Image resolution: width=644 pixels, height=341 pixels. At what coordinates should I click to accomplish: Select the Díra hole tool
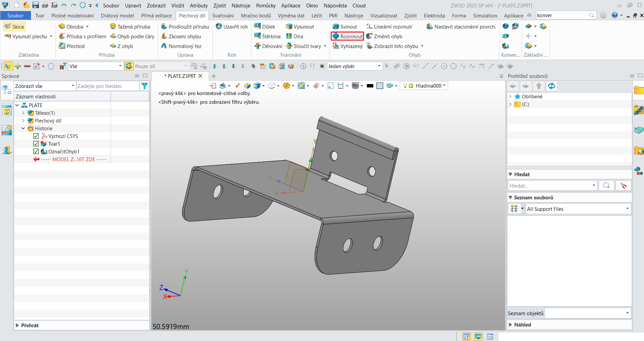point(294,36)
